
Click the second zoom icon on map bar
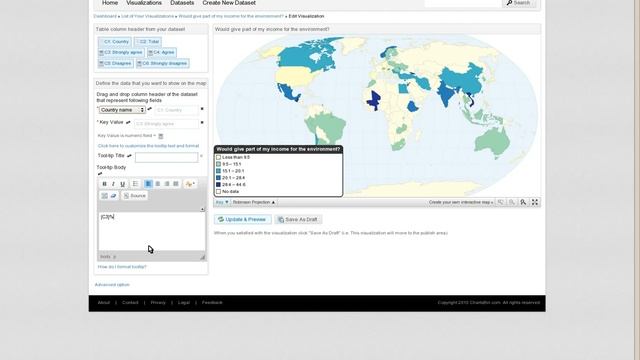(511, 202)
